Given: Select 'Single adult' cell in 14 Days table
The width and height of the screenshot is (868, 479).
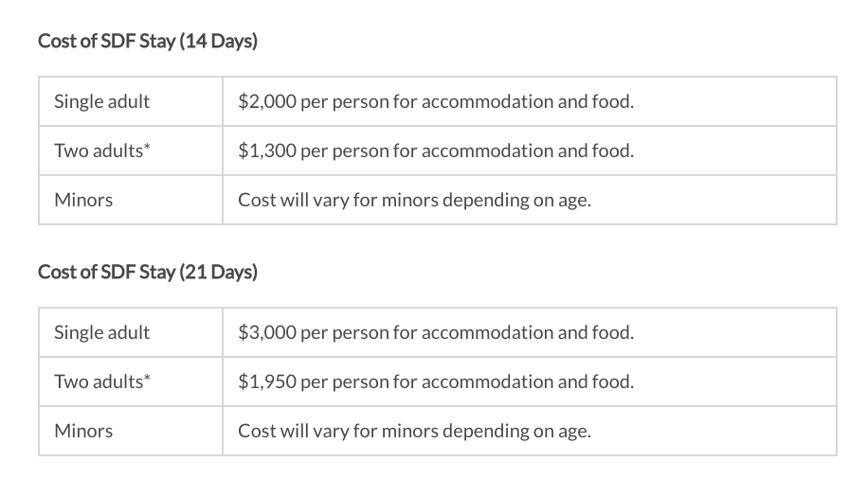Looking at the screenshot, I should [101, 101].
